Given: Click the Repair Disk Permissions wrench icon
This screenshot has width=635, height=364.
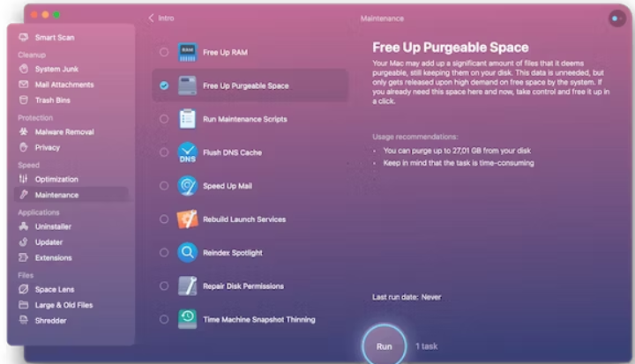Looking at the screenshot, I should point(187,286).
